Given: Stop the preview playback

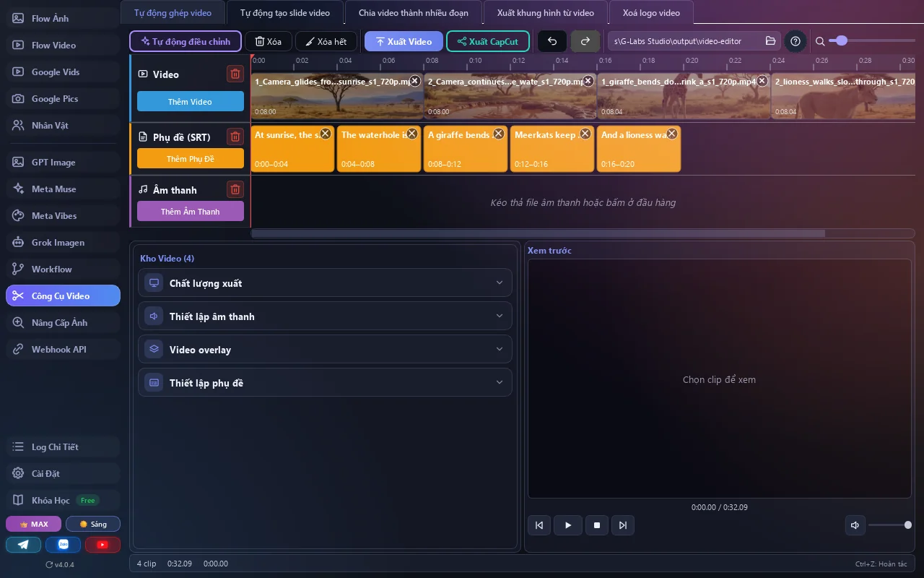Looking at the screenshot, I should (597, 525).
